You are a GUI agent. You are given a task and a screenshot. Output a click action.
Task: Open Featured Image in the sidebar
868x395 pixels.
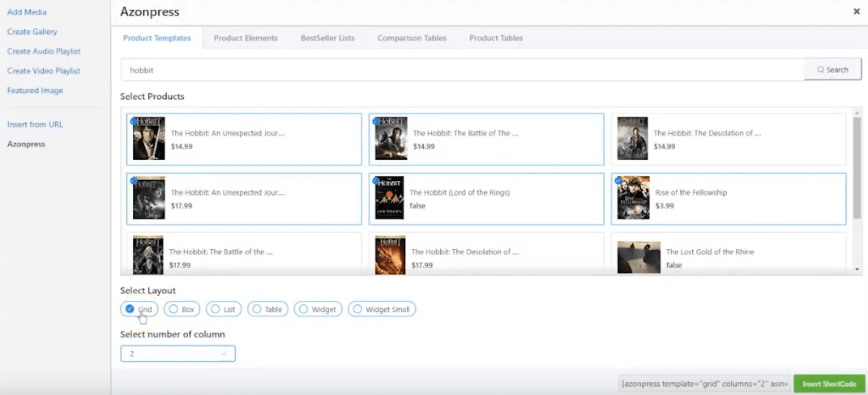click(x=35, y=90)
